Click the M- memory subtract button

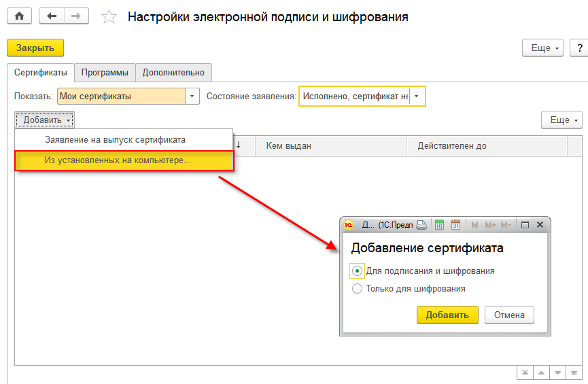(x=506, y=225)
